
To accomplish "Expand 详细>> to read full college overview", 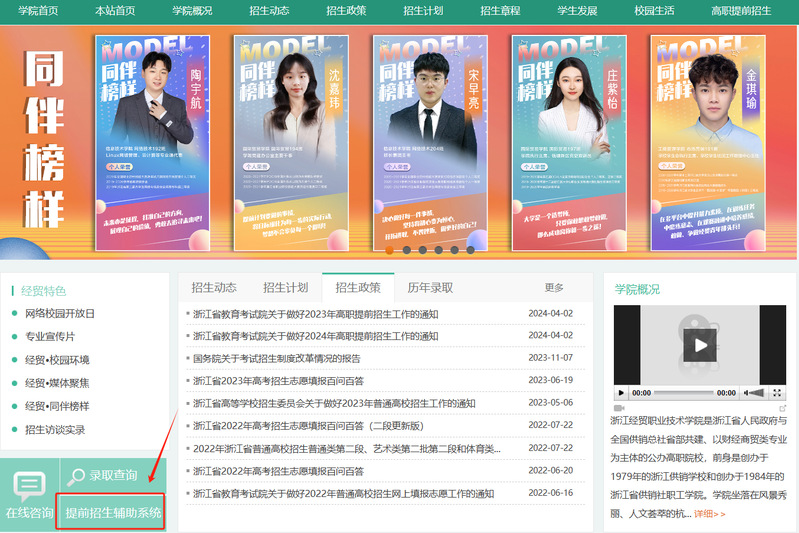I will 709,514.
